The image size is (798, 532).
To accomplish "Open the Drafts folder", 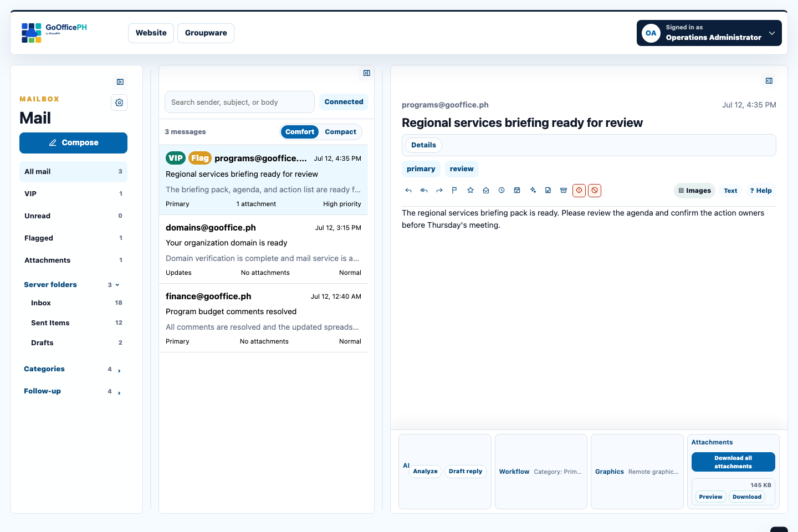I will tap(76, 343).
